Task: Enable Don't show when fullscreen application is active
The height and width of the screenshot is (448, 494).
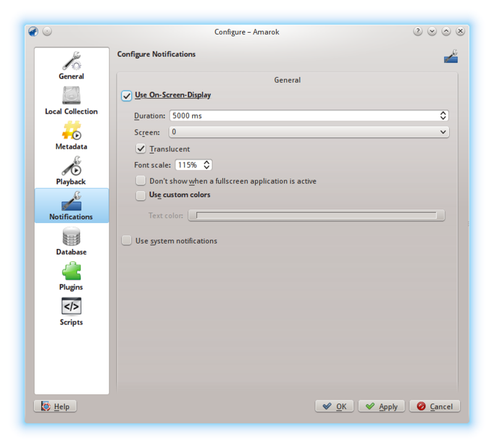Action: pyautogui.click(x=141, y=180)
